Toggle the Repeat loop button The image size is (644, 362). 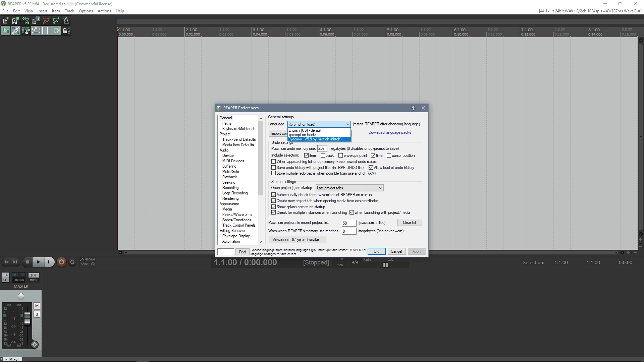pyautogui.click(x=72, y=262)
